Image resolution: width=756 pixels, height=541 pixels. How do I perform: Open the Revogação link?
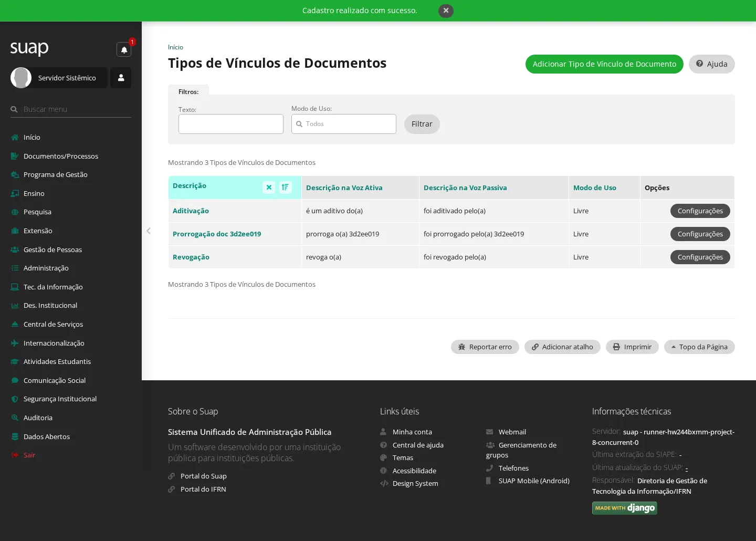pyautogui.click(x=191, y=257)
